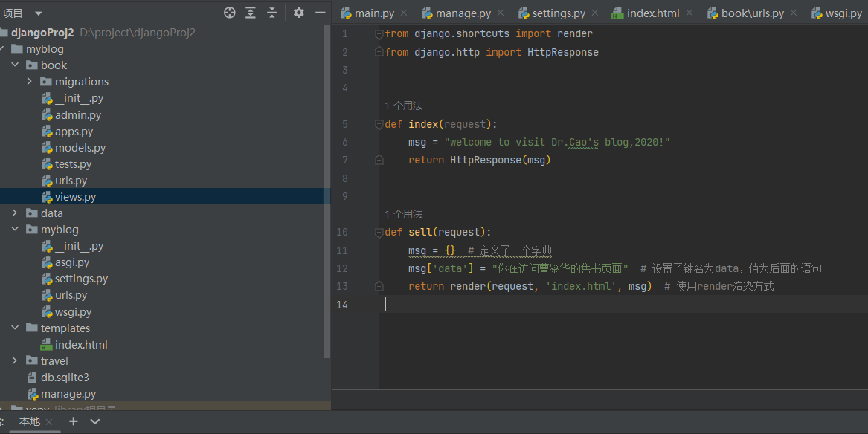Select asgi.py file
Screen dimensions: 868x434
coord(72,262)
